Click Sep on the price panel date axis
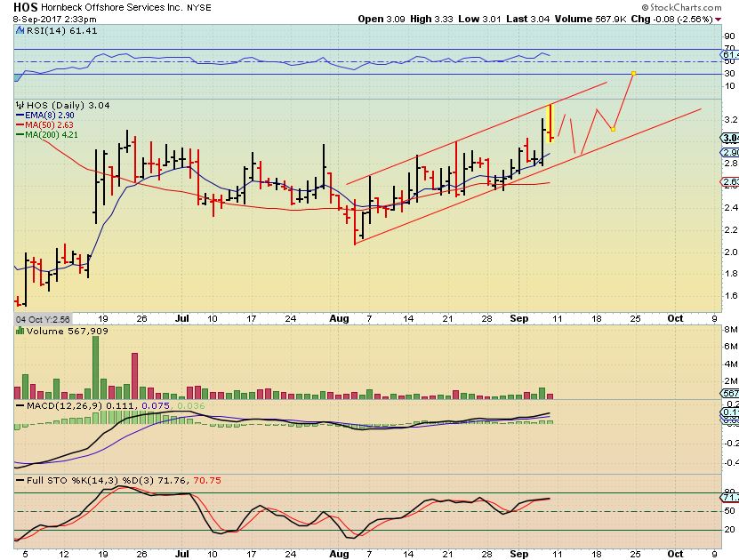Screen dimensions: 739x560 click(519, 318)
